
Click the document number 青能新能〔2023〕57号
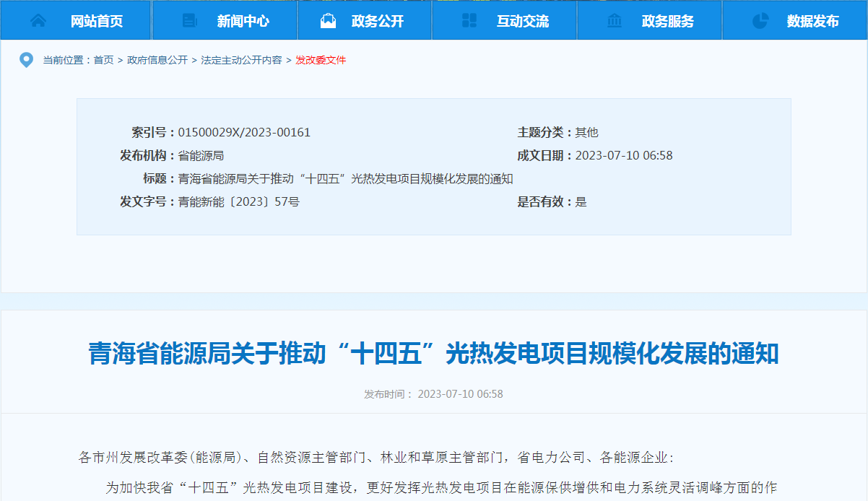[x=238, y=201]
